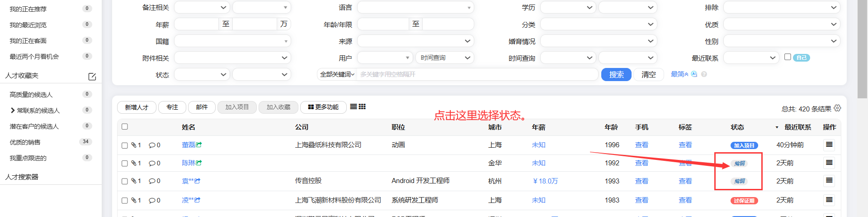Click 过保证期 status badge for 凌**
868x217 pixels.
coord(744,201)
